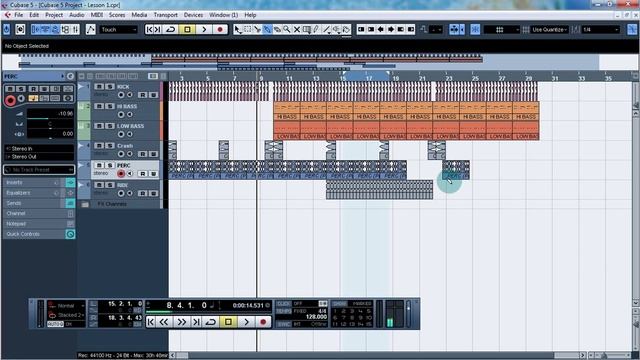Open the Project menu
The width and height of the screenshot is (640, 360).
[54, 15]
